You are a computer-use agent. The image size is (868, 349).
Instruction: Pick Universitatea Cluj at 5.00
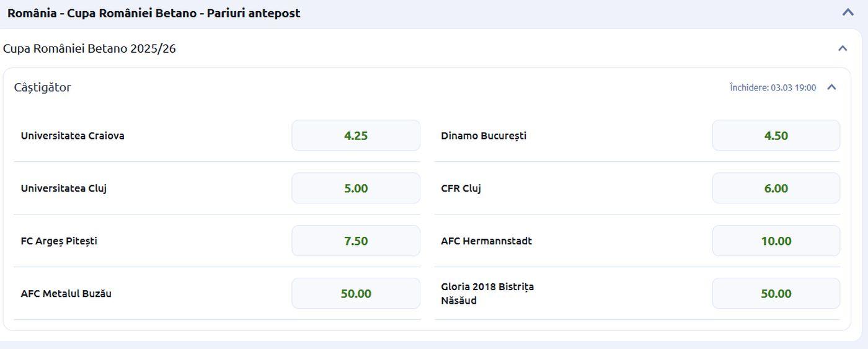click(356, 188)
